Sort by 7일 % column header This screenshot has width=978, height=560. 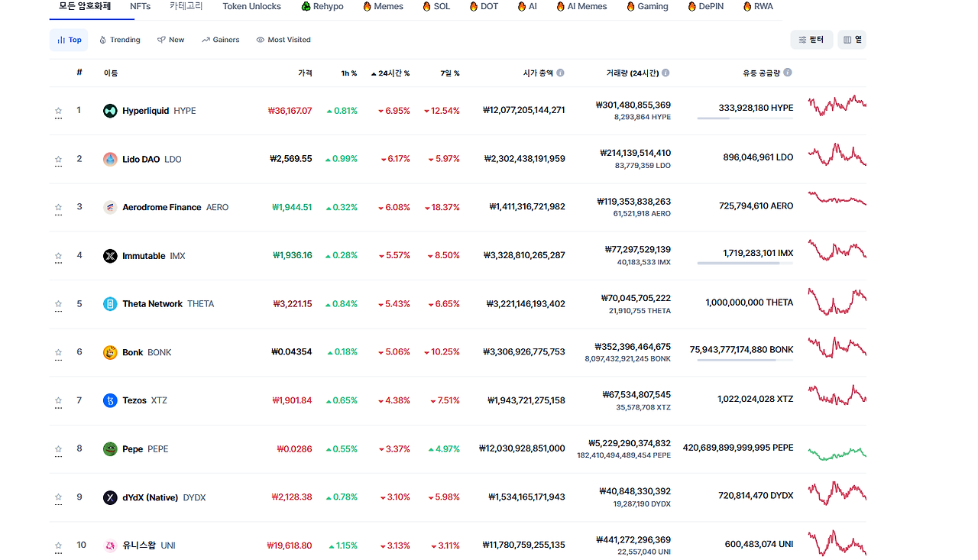coord(451,73)
